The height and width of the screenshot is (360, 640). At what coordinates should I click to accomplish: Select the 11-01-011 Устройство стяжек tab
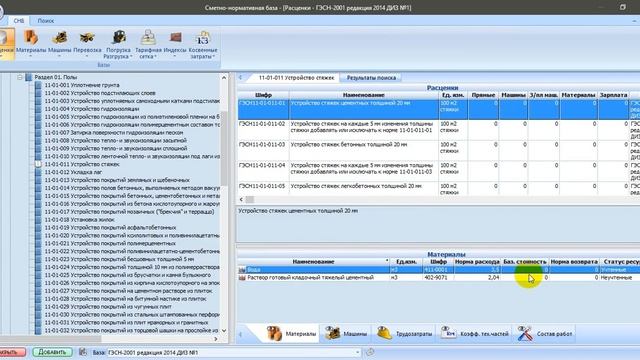(x=296, y=78)
